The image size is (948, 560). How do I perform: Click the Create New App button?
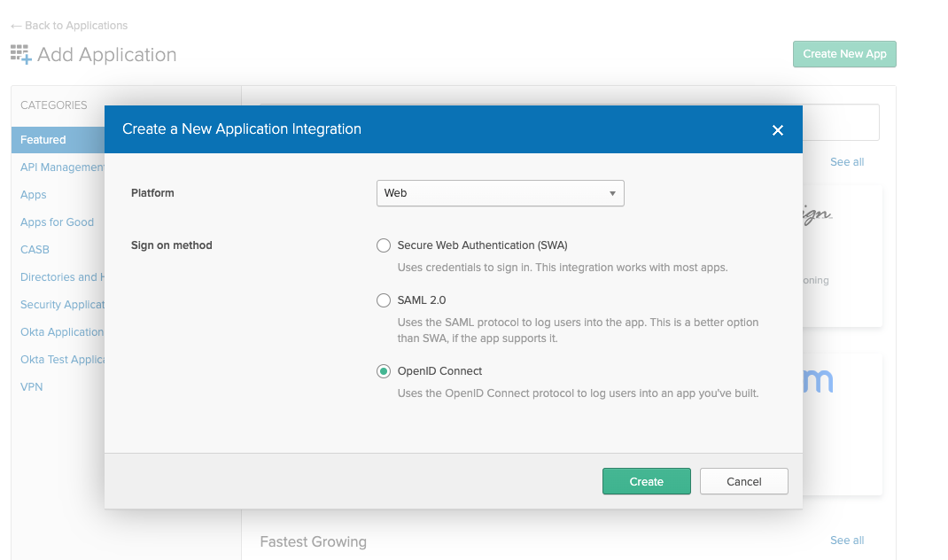click(x=843, y=54)
